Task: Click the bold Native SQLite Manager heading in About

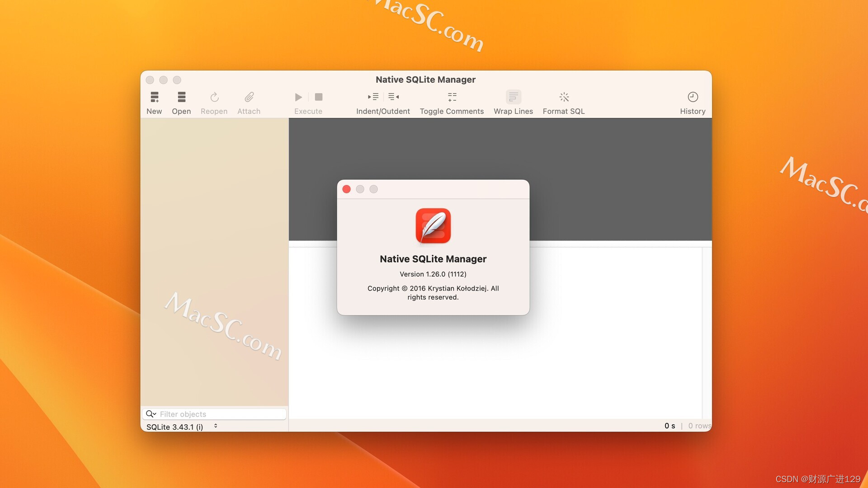Action: (x=433, y=259)
